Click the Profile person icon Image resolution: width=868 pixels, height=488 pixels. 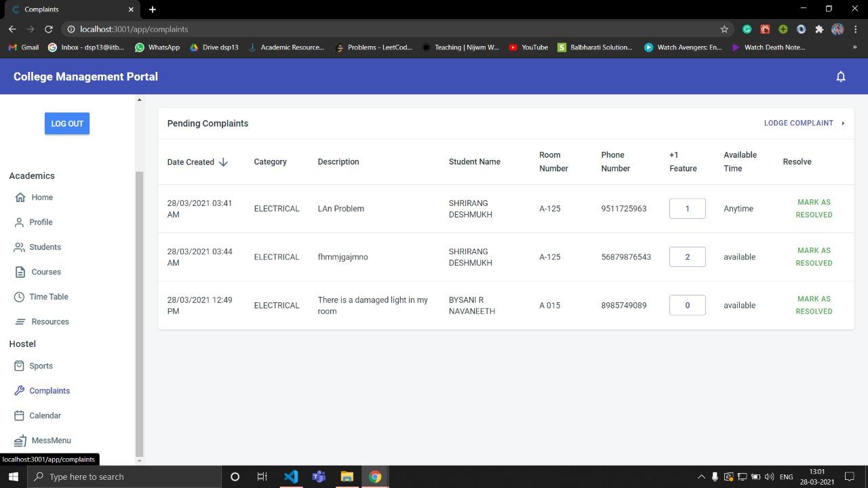click(19, 222)
